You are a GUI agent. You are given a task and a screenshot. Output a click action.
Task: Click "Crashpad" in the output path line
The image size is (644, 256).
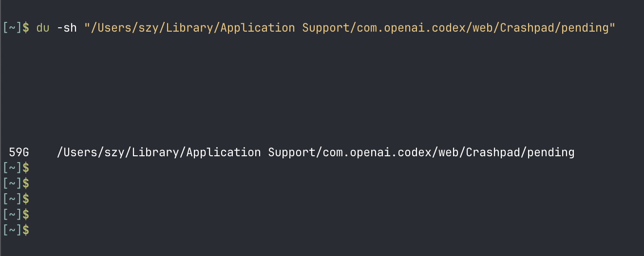pyautogui.click(x=493, y=152)
